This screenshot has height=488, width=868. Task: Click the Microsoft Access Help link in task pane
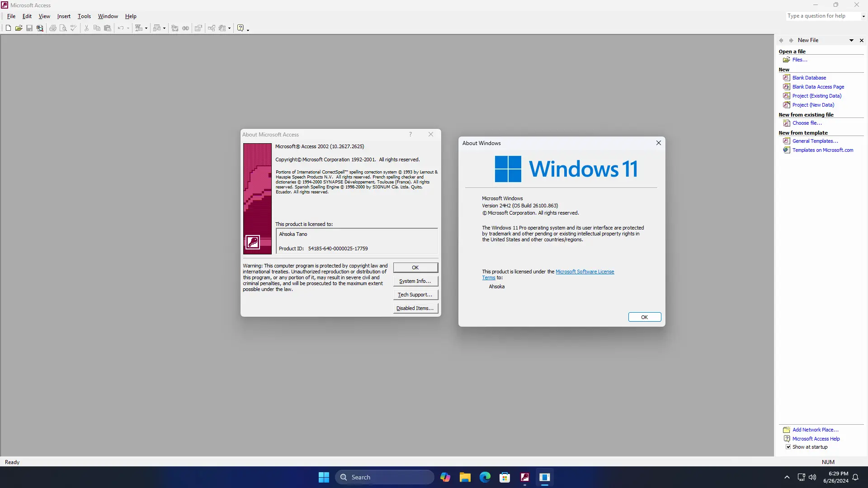(x=816, y=439)
